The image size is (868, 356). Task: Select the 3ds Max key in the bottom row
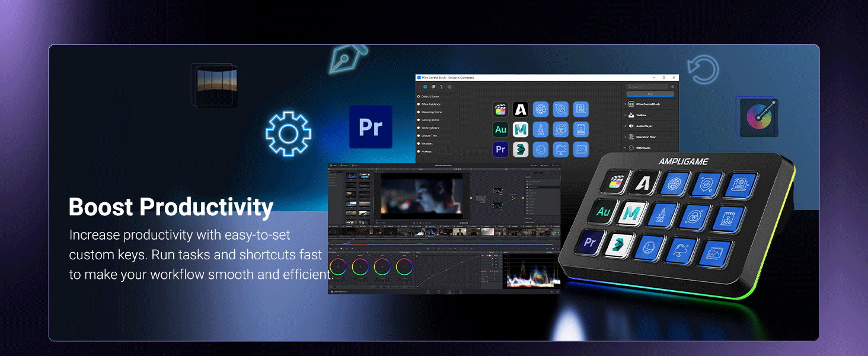click(x=521, y=149)
